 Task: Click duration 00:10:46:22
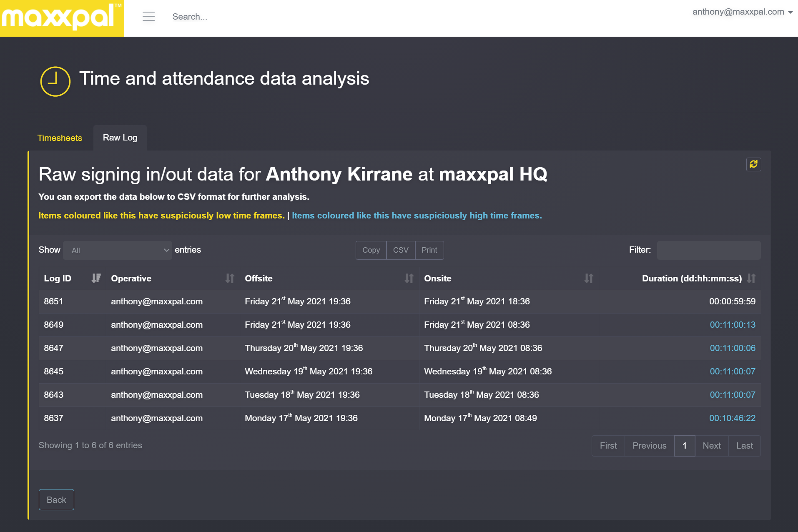pyautogui.click(x=732, y=418)
